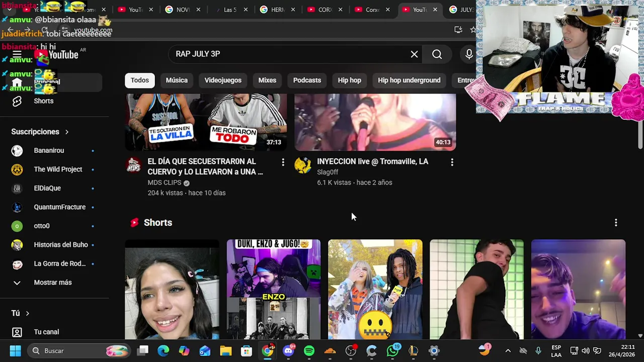Click the system tray volume icon
Screen dimensions: 644x362
click(586, 351)
